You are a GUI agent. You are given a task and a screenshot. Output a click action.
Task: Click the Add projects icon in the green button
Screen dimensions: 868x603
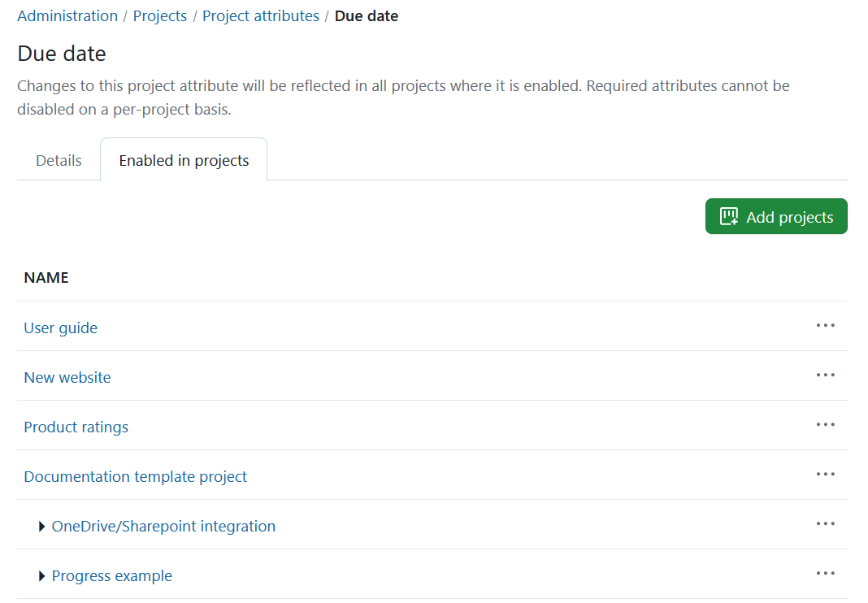(x=729, y=216)
